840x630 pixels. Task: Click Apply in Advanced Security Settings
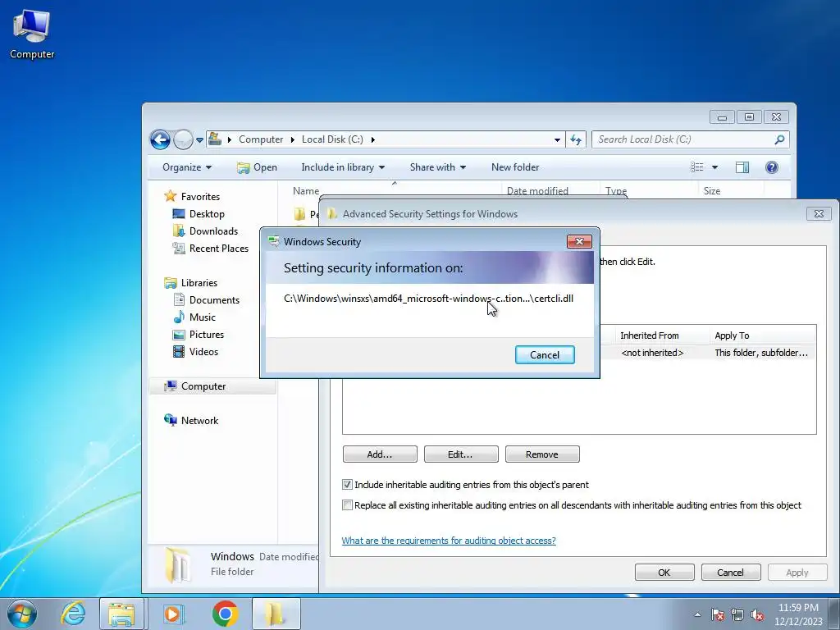[797, 572]
